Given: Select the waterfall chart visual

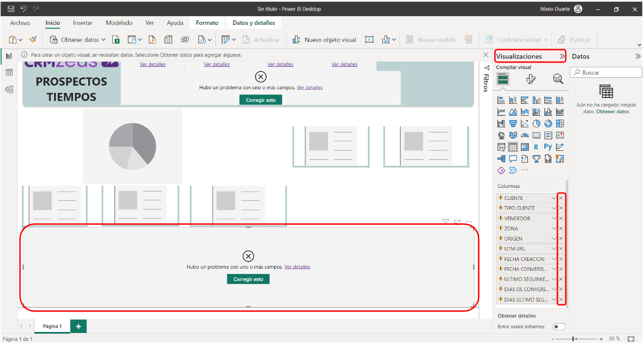Looking at the screenshot, I should pyautogui.click(x=501, y=124).
